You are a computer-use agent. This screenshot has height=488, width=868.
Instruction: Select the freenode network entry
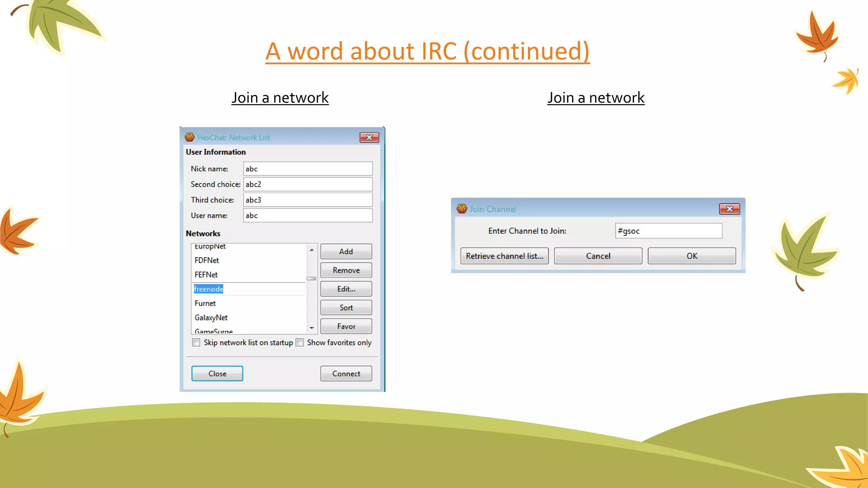(x=209, y=289)
